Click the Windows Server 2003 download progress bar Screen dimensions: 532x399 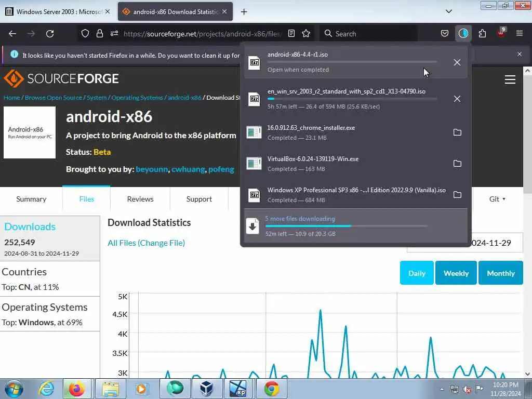[x=352, y=99]
